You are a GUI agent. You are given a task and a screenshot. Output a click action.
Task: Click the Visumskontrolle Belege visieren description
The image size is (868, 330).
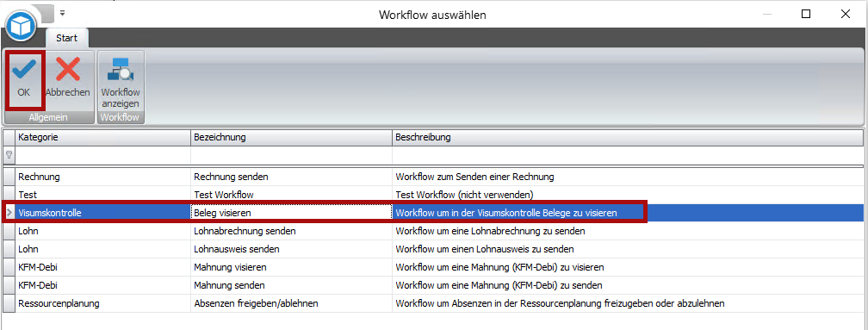(x=628, y=213)
